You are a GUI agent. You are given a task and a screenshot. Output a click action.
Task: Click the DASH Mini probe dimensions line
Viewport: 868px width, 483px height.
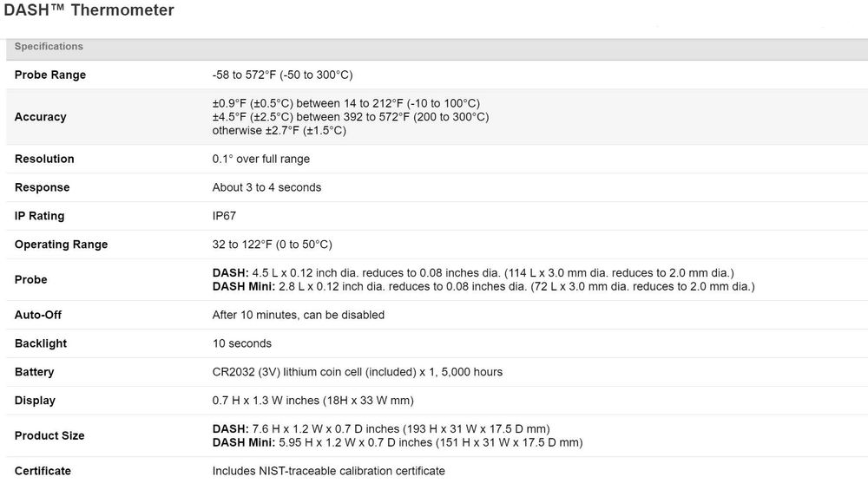483,286
